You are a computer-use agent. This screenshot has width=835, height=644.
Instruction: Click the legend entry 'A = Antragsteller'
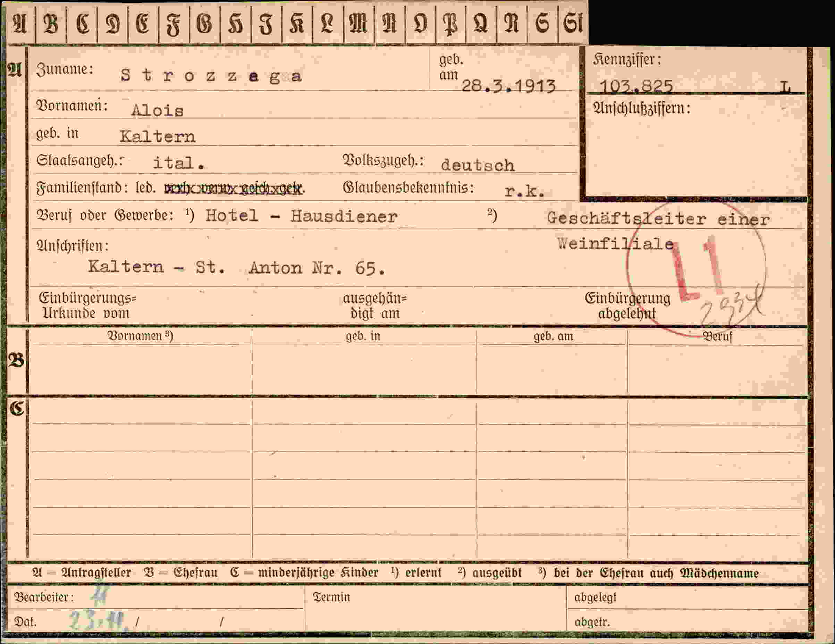[x=82, y=572]
